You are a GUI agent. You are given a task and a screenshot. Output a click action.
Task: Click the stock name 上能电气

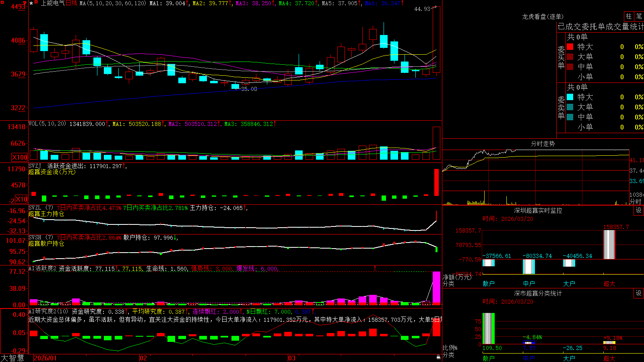(53, 3)
